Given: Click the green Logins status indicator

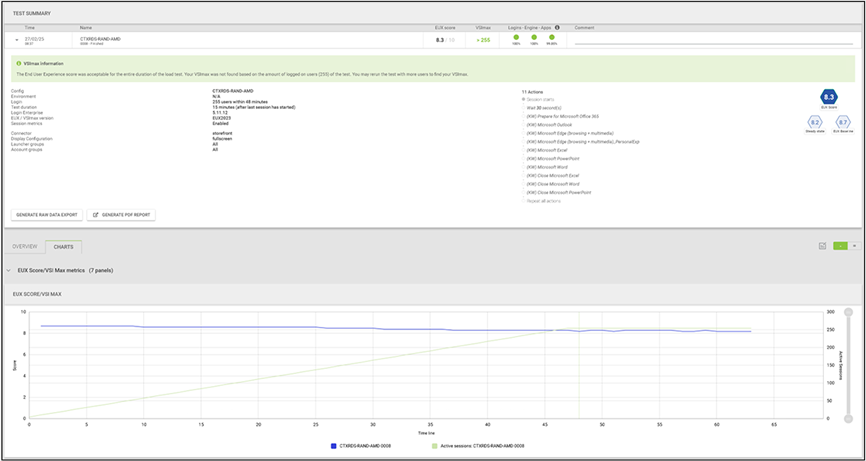Looking at the screenshot, I should pyautogui.click(x=516, y=37).
